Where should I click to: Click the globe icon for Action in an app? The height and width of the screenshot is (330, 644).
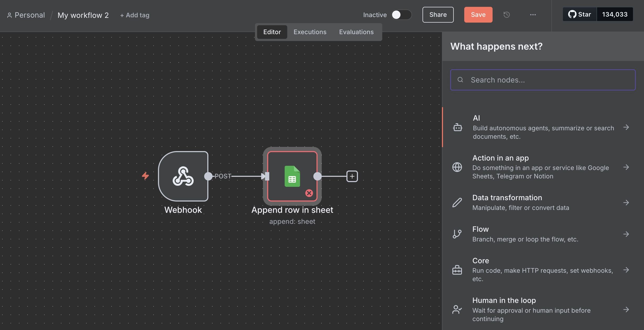point(457,167)
